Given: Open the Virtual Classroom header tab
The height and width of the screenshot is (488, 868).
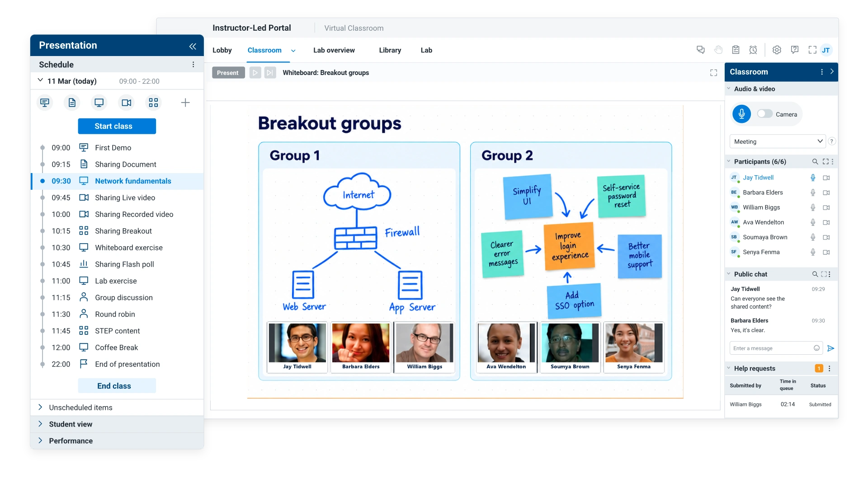Looking at the screenshot, I should click(x=354, y=28).
